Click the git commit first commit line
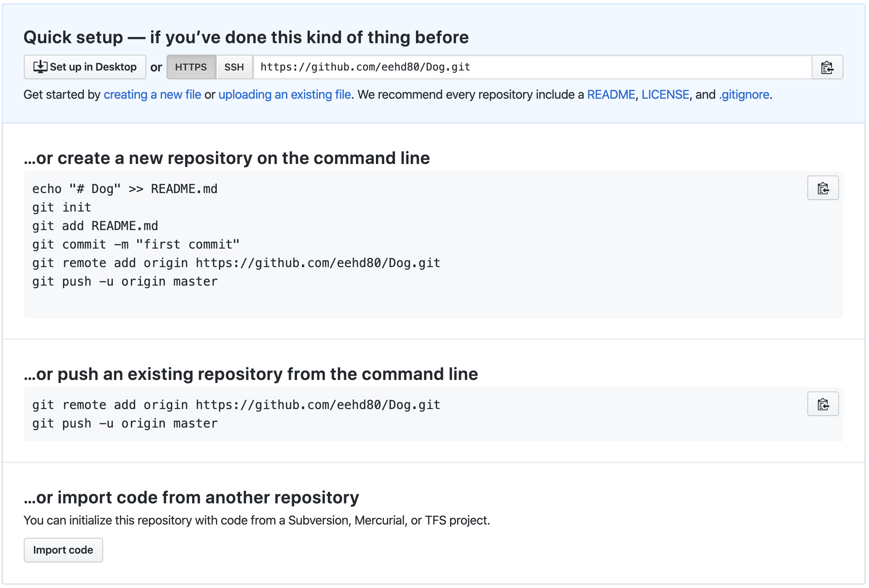 point(136,245)
